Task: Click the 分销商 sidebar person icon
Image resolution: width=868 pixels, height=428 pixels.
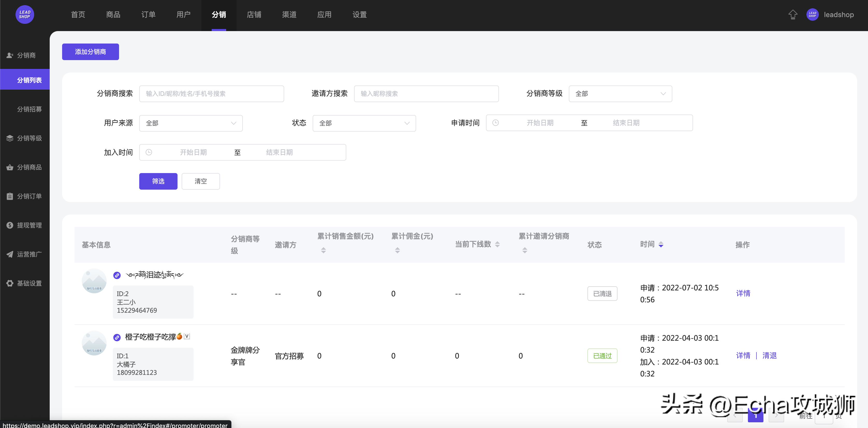Action: [10, 55]
